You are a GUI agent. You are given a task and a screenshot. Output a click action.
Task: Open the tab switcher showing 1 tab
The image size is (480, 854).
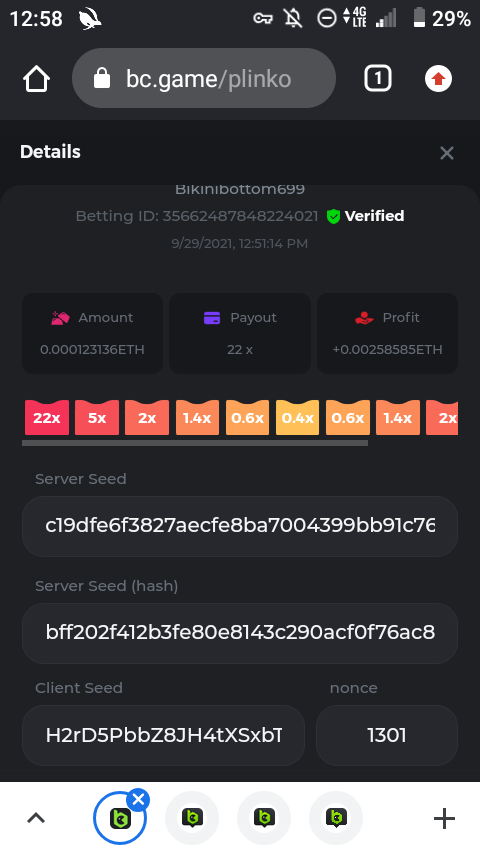pyautogui.click(x=378, y=78)
